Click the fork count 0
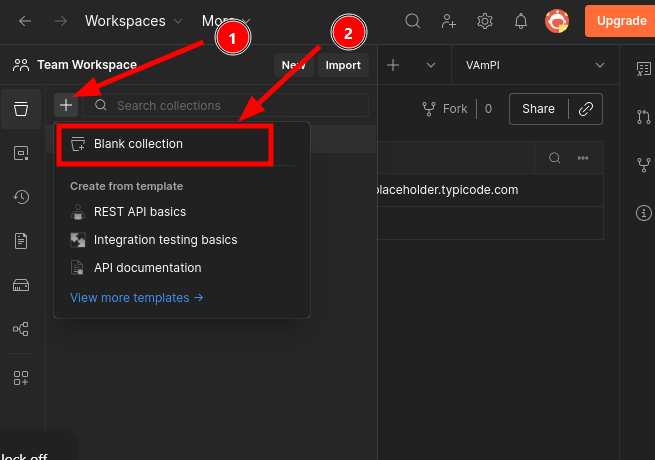The image size is (655, 460). [488, 109]
